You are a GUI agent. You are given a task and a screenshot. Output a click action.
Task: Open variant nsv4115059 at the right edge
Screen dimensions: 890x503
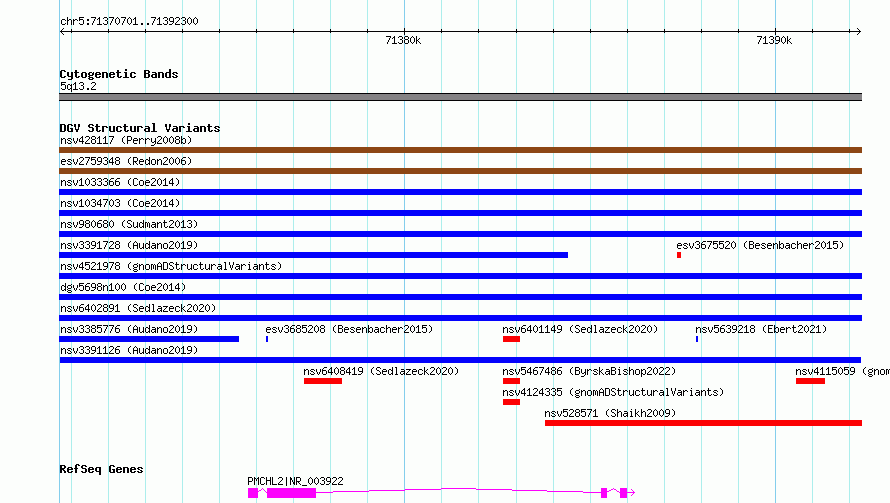[x=842, y=371]
